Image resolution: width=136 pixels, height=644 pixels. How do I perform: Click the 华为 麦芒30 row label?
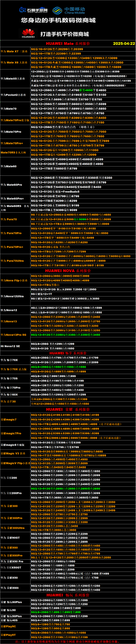coord(8,402)
